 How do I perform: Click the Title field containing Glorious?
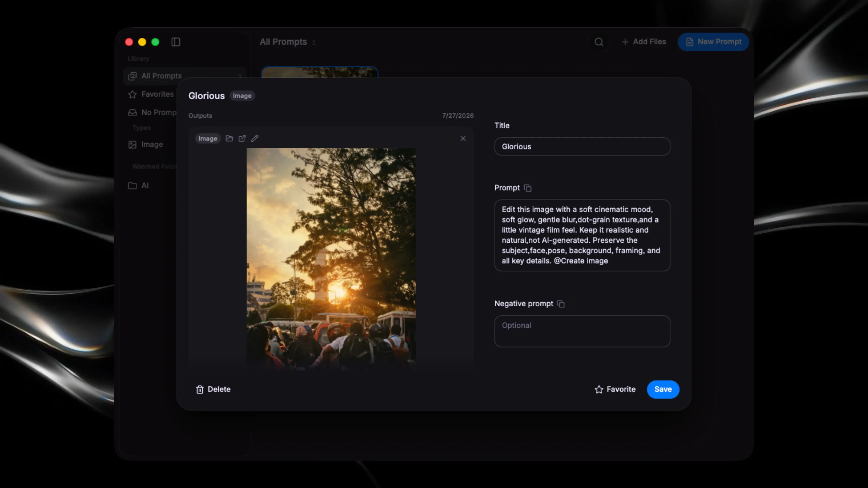click(582, 146)
